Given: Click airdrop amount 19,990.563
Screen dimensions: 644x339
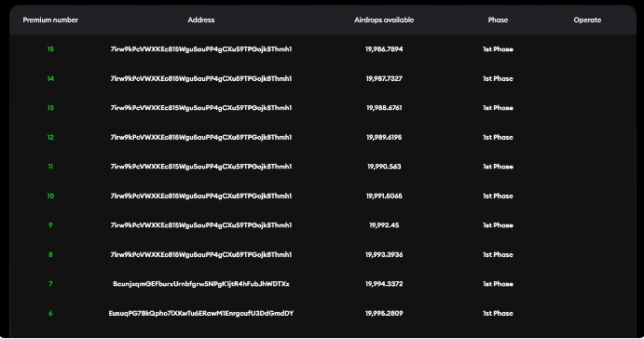Looking at the screenshot, I should [x=384, y=166].
